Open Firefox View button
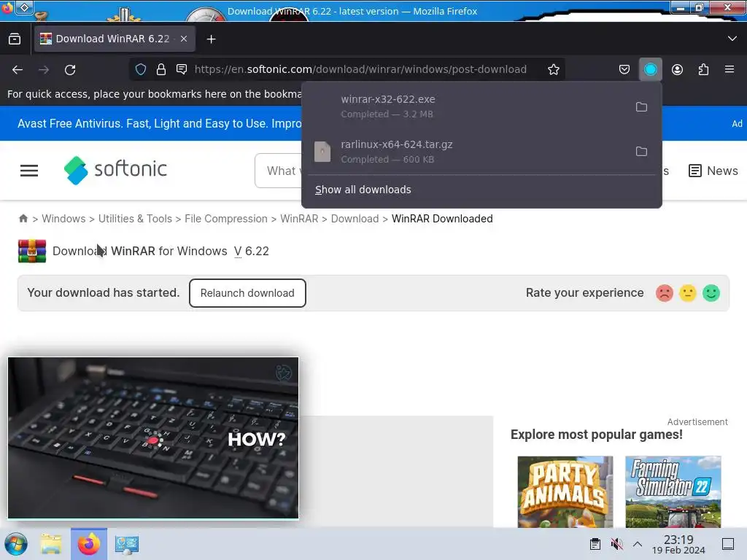 pos(15,39)
